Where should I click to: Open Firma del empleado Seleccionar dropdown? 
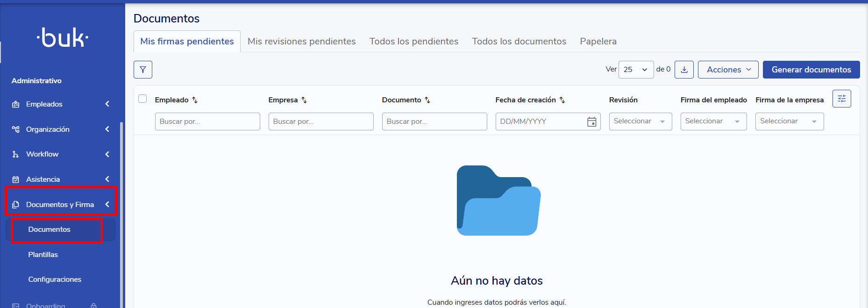tap(713, 122)
